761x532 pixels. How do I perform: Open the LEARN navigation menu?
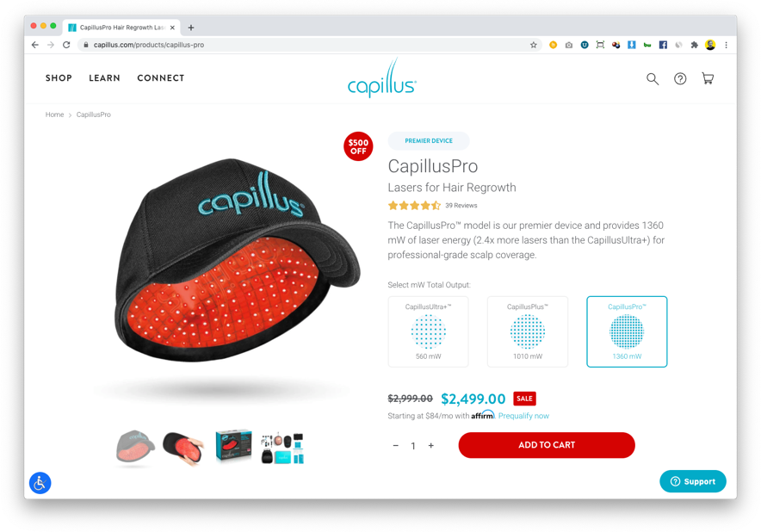click(104, 78)
